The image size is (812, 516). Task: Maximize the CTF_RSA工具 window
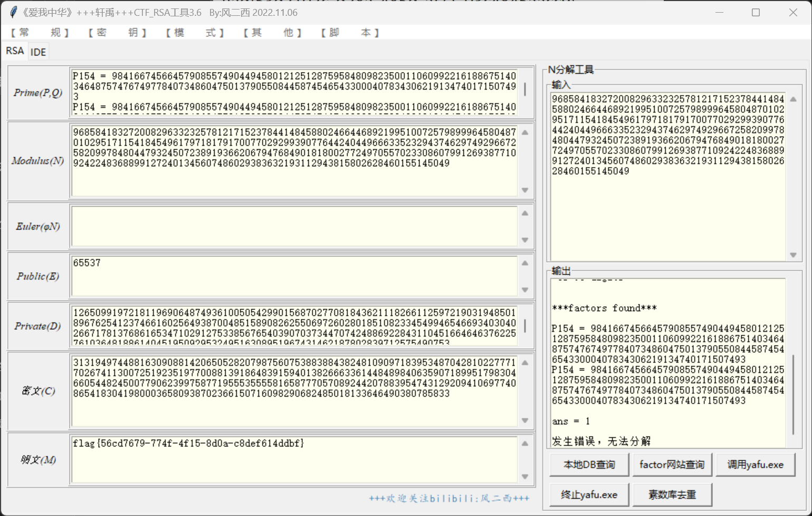point(756,12)
